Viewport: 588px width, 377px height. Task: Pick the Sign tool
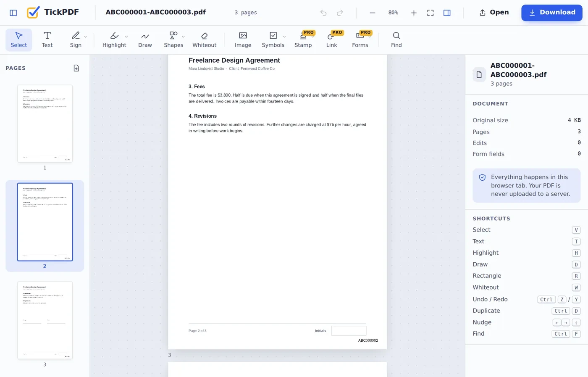[76, 40]
